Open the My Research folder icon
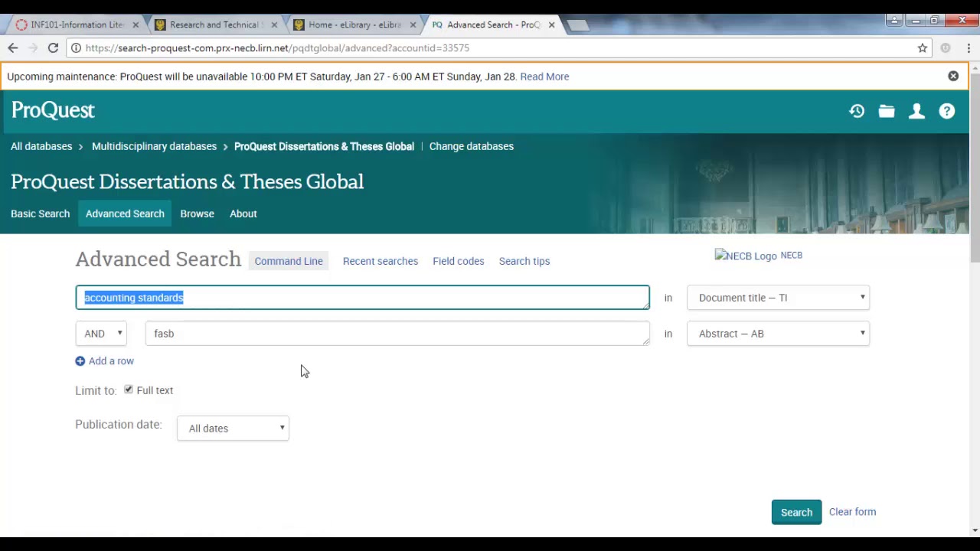 tap(887, 111)
